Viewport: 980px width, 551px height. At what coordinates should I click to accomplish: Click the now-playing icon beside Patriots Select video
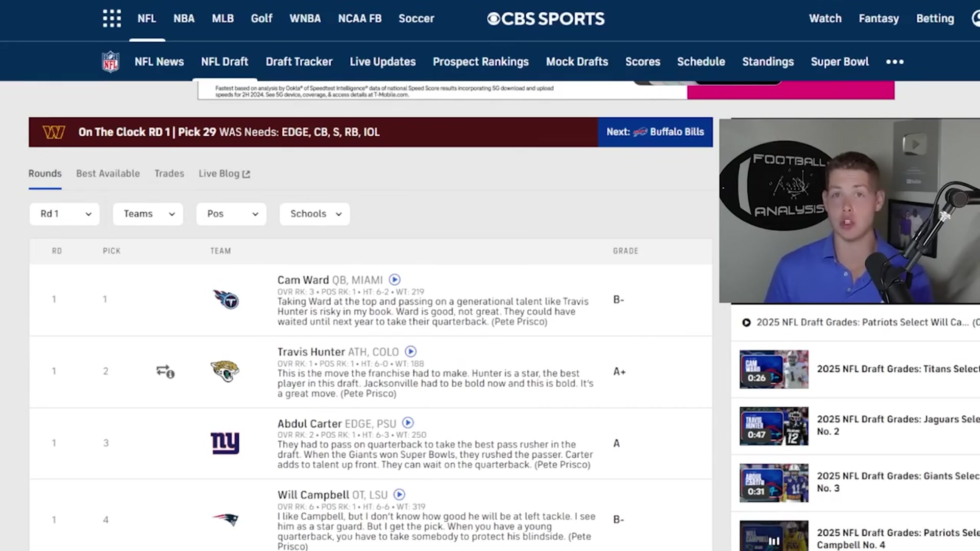pos(746,322)
